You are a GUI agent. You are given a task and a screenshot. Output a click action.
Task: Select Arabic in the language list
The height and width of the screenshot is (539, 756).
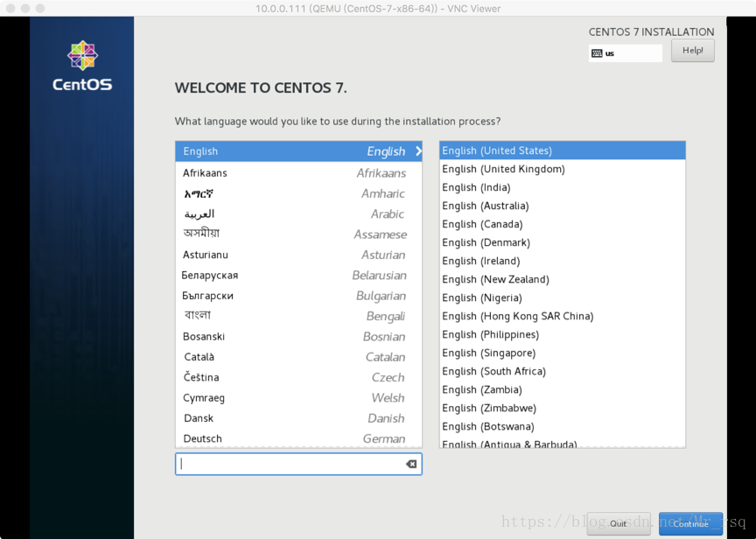point(298,214)
